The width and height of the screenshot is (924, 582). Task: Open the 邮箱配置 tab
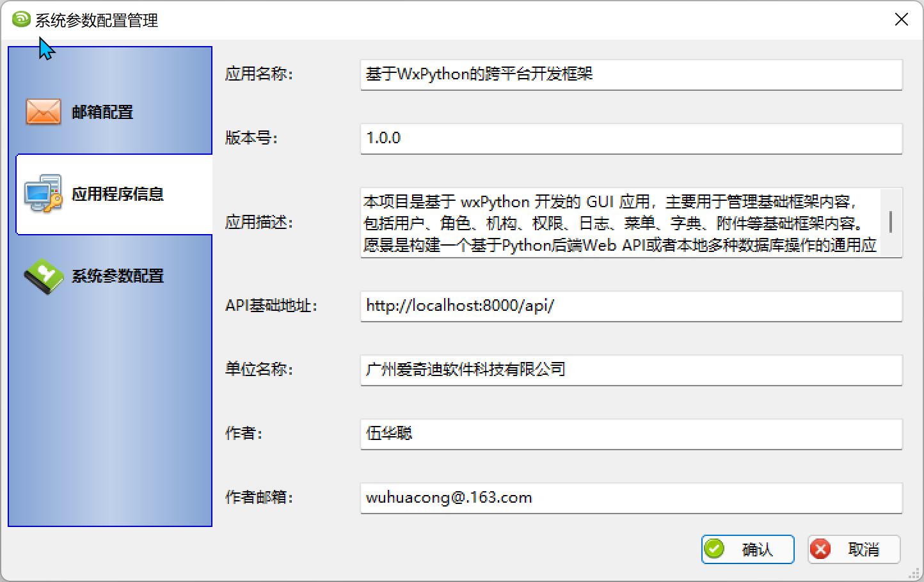[110, 113]
